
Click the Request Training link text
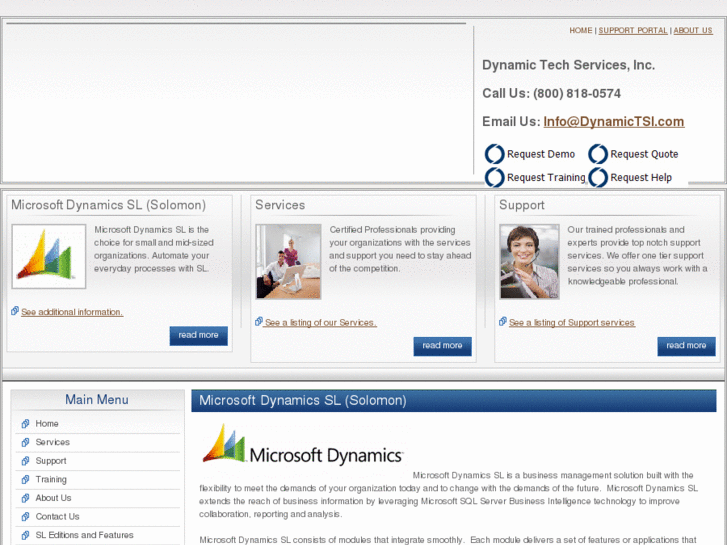click(546, 178)
